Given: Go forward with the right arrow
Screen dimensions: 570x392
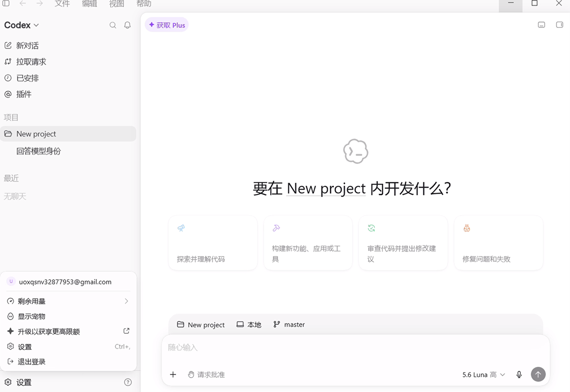Looking at the screenshot, I should [x=40, y=3].
